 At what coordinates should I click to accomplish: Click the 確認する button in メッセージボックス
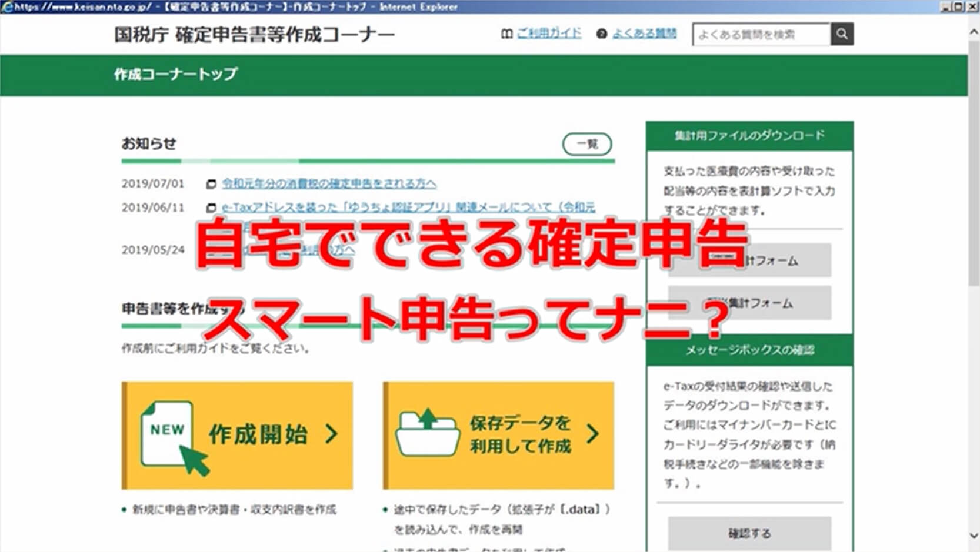749,533
